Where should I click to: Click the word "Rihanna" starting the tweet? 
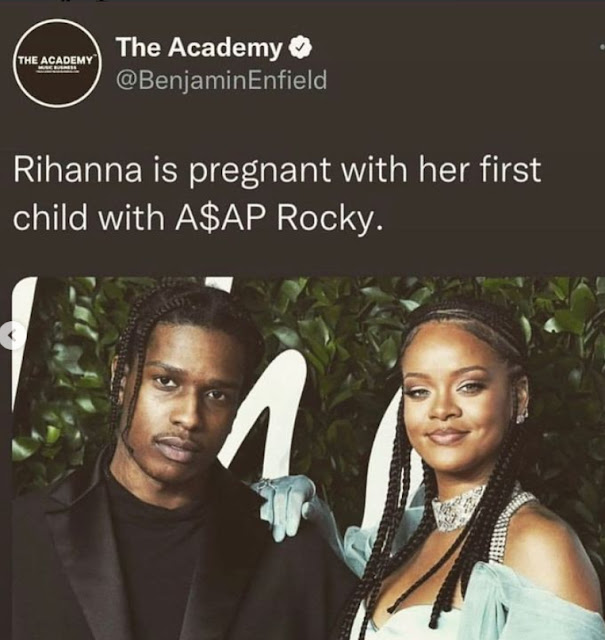tap(78, 170)
